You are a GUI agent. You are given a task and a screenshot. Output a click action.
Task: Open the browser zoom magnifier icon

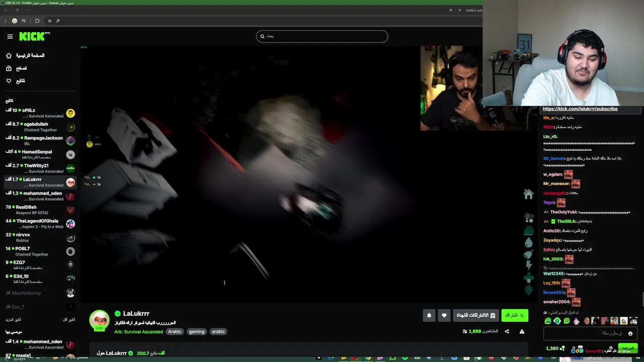pyautogui.click(x=58, y=21)
